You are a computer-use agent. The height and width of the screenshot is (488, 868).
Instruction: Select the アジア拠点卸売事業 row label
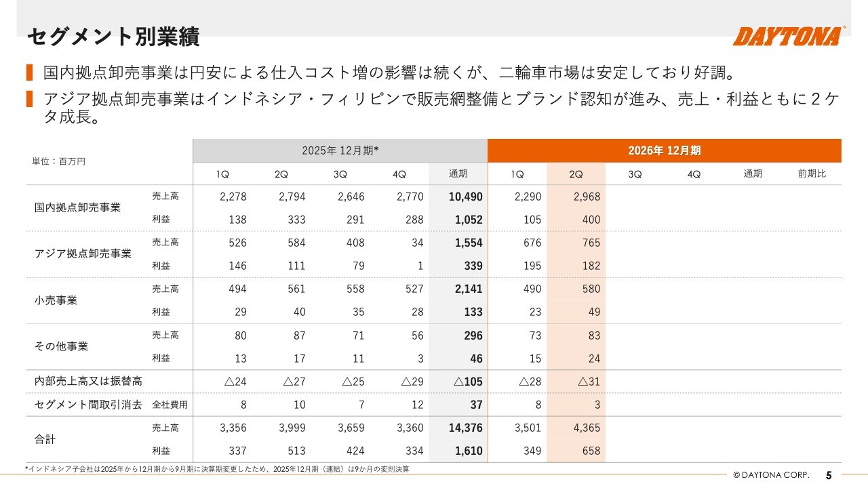tap(83, 253)
